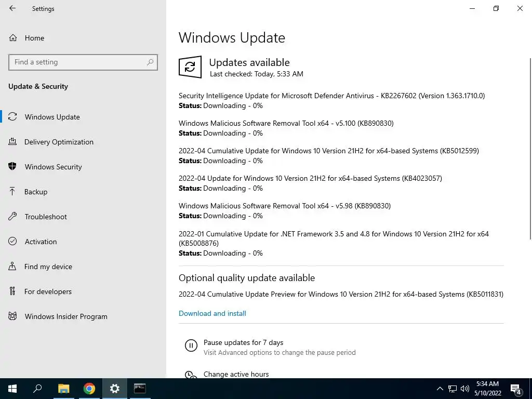Click the Find my device icon
The height and width of the screenshot is (399, 532).
click(12, 267)
